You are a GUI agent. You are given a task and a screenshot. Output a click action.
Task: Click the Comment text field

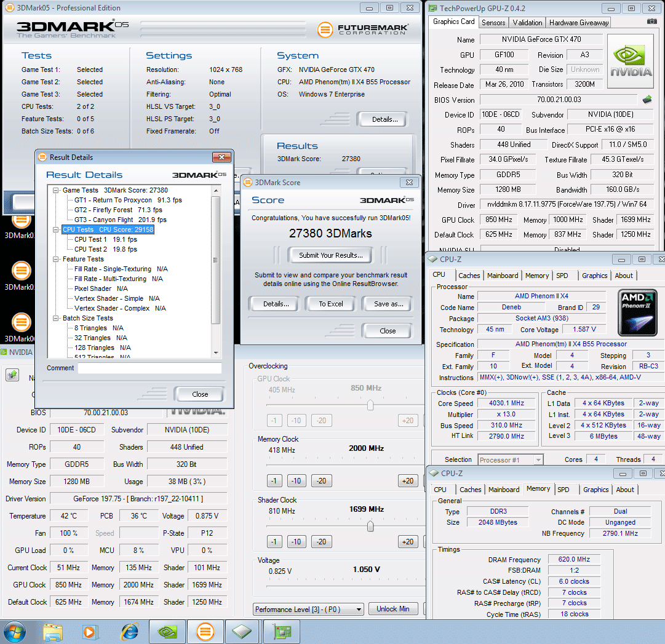149,368
